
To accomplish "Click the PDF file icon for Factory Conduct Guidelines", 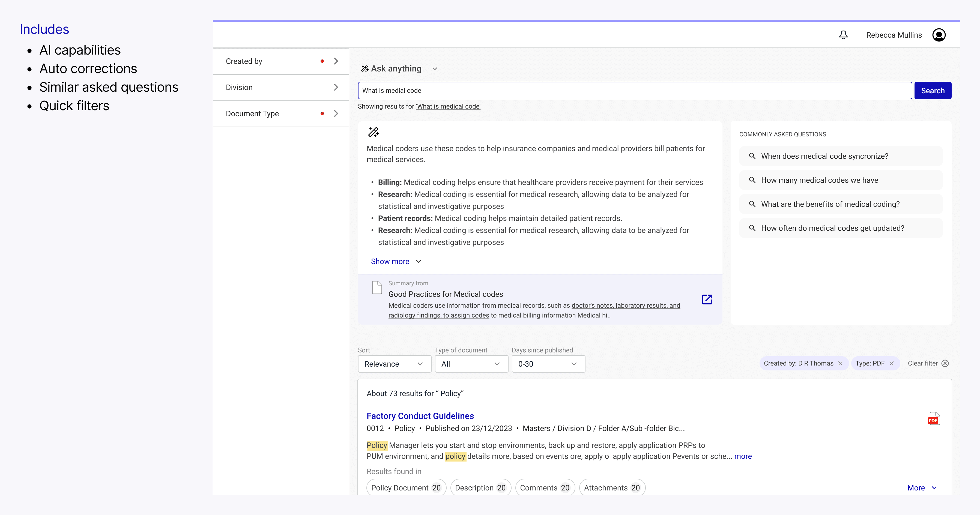I will click(934, 419).
